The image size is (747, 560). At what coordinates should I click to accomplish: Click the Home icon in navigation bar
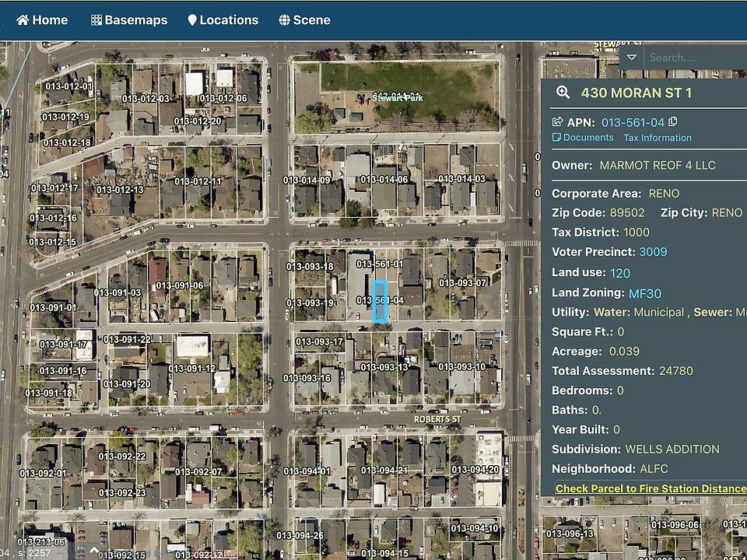[x=23, y=20]
